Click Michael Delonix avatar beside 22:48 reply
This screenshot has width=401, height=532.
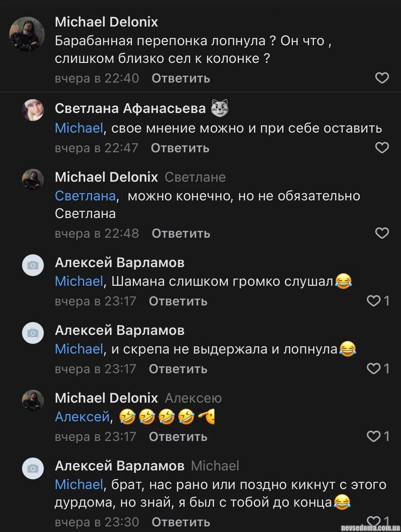[33, 179]
